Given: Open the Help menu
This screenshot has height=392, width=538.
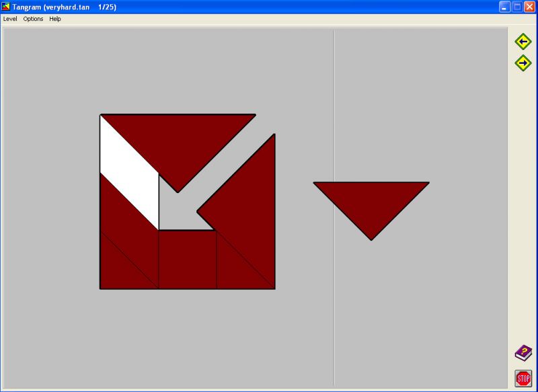Looking at the screenshot, I should [55, 19].
